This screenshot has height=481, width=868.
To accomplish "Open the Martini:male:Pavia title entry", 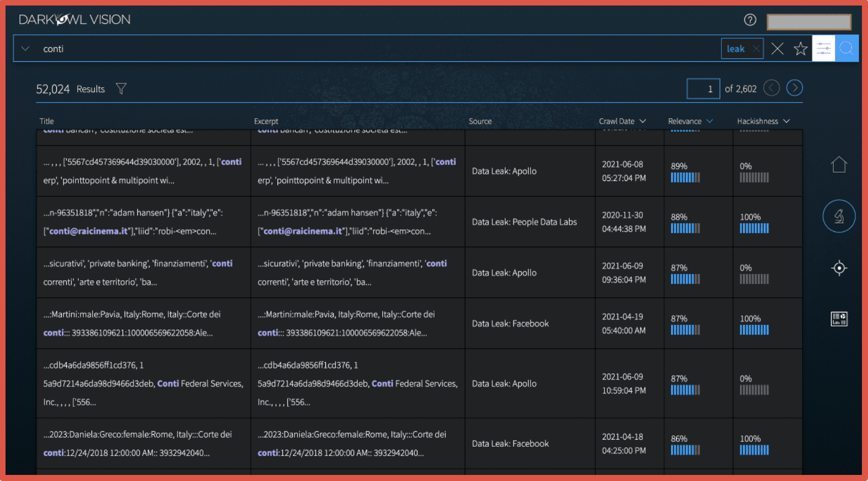I will click(x=143, y=323).
